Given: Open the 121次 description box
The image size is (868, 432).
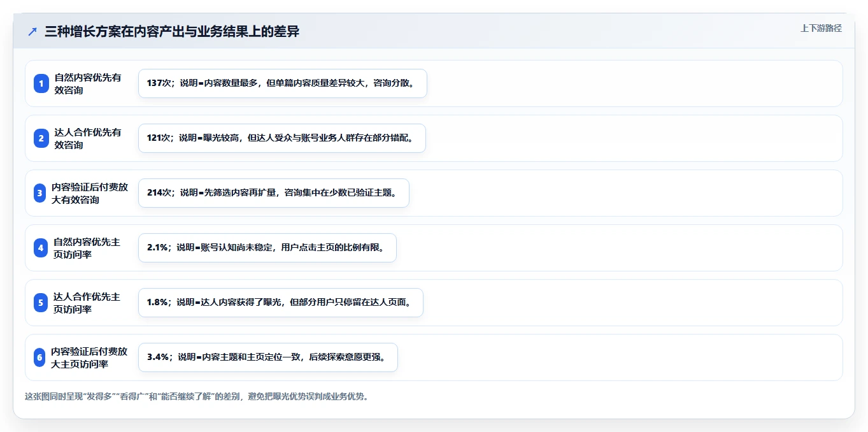Looking at the screenshot, I should coord(282,138).
